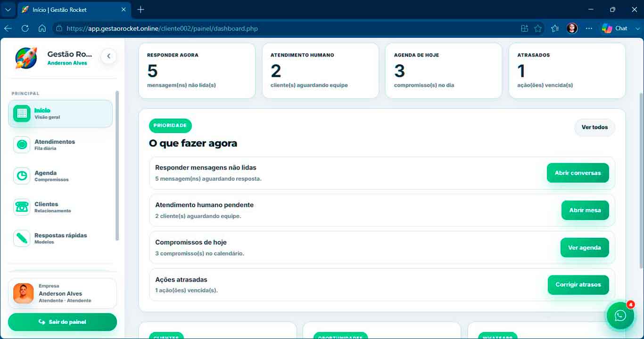Open the browser three-dots settings menu
This screenshot has height=339, width=644.
[x=589, y=28]
